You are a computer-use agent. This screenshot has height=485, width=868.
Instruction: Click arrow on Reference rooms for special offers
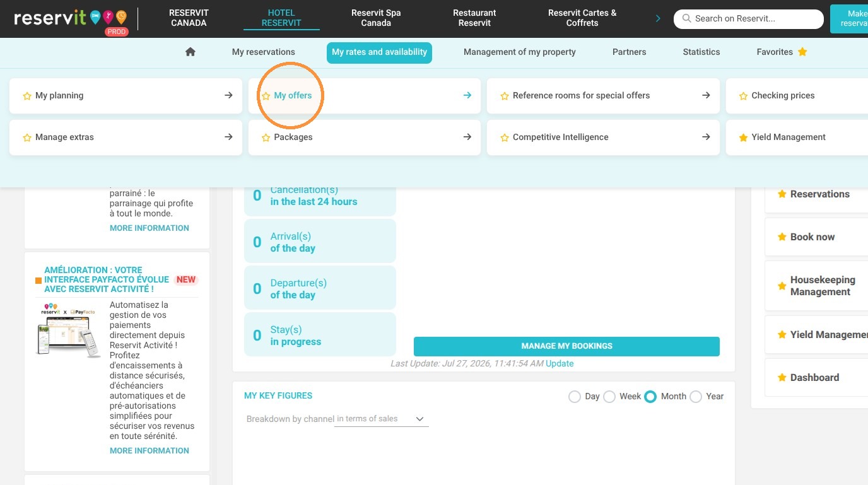(x=706, y=95)
